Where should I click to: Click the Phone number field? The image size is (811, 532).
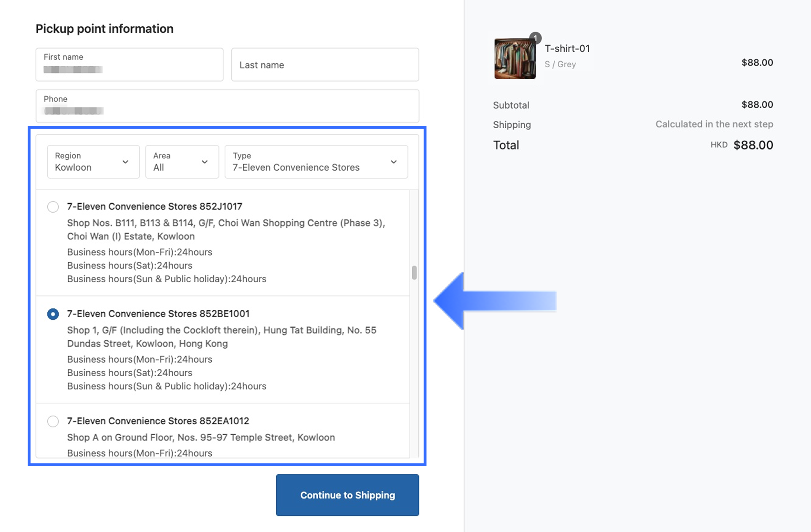227,106
